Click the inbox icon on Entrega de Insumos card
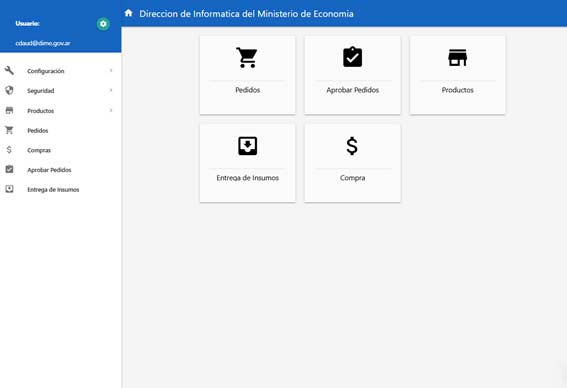 click(x=248, y=146)
